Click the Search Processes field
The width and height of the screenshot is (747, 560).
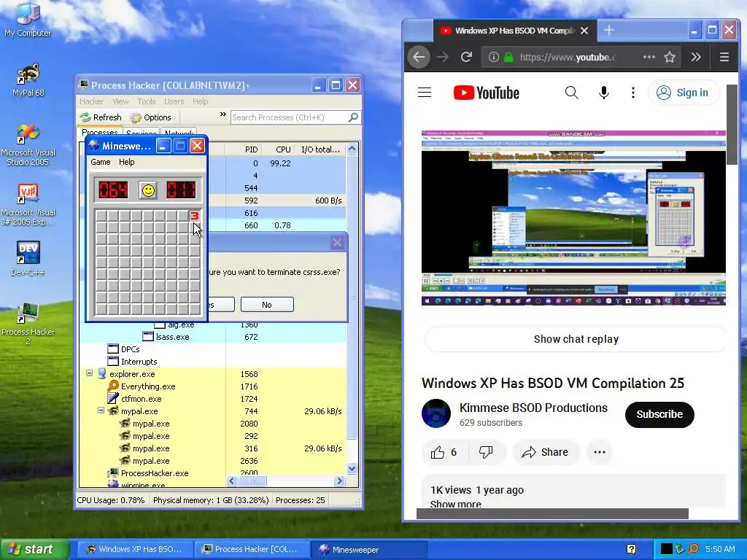click(290, 117)
